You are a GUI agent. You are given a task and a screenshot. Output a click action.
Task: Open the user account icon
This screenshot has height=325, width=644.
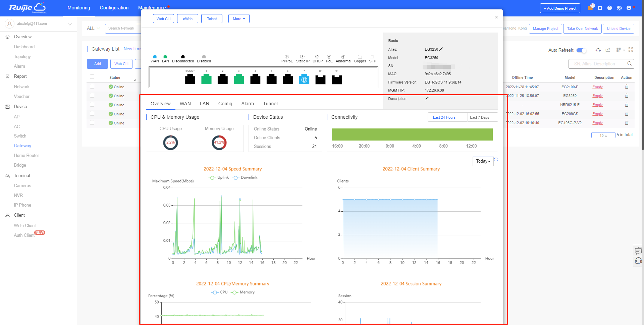tap(629, 8)
